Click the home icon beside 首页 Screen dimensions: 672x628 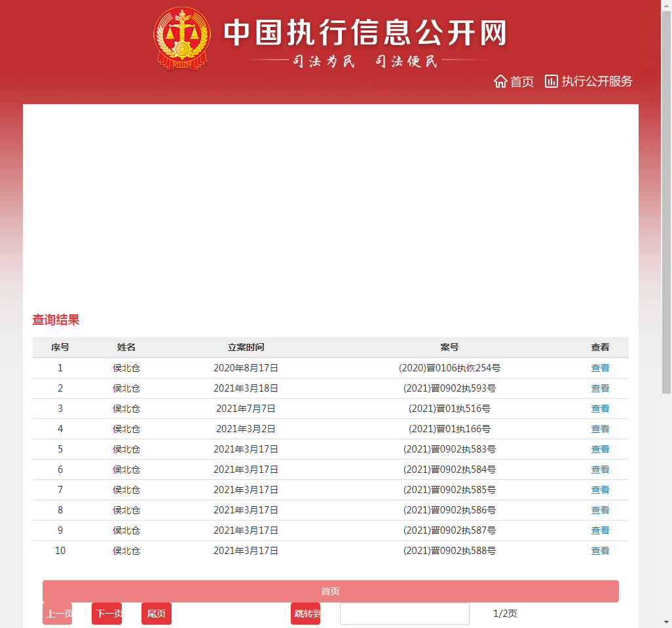[x=500, y=81]
